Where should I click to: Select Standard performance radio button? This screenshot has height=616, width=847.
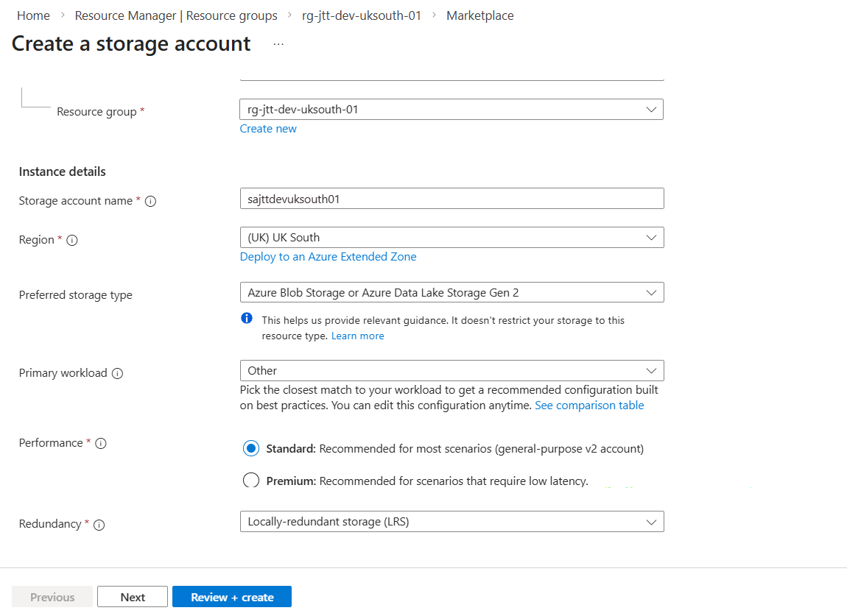click(251, 448)
